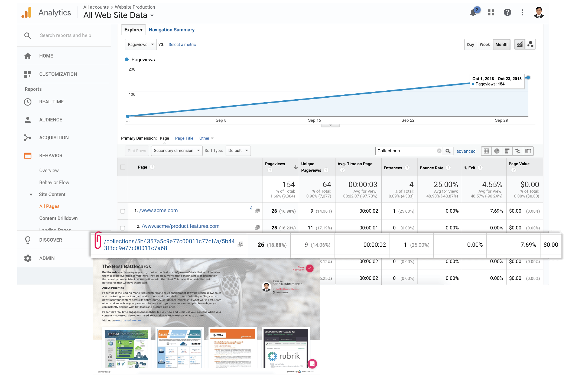
Task: Open the rubrik battlecard thumbnail
Action: (286, 348)
